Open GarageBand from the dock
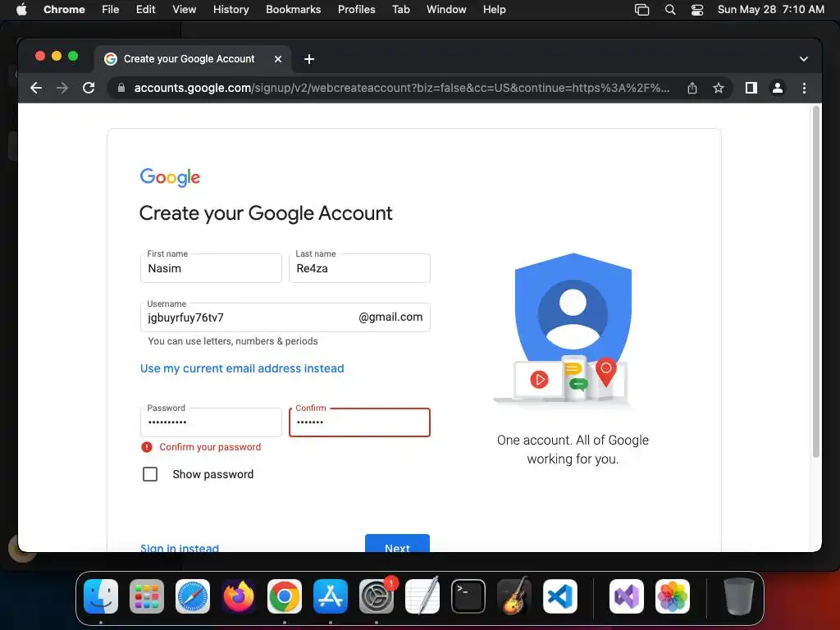The image size is (840, 630). [x=514, y=596]
